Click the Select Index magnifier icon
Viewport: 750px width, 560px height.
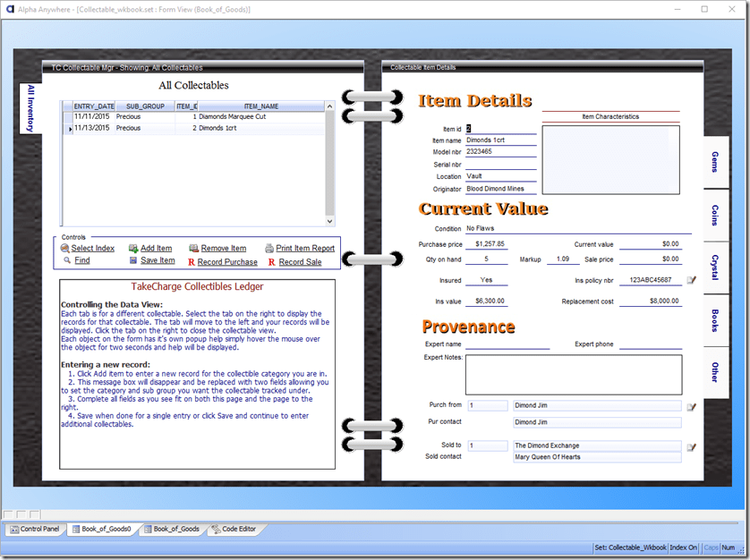click(65, 249)
